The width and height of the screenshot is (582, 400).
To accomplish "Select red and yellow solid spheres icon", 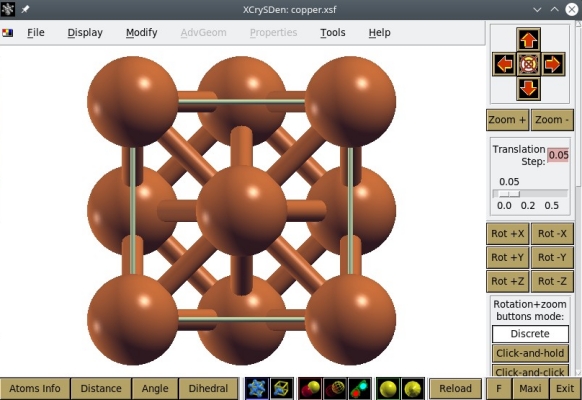I will (x=310, y=388).
